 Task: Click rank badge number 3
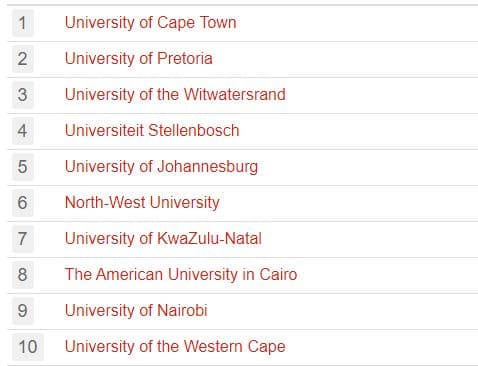23,95
